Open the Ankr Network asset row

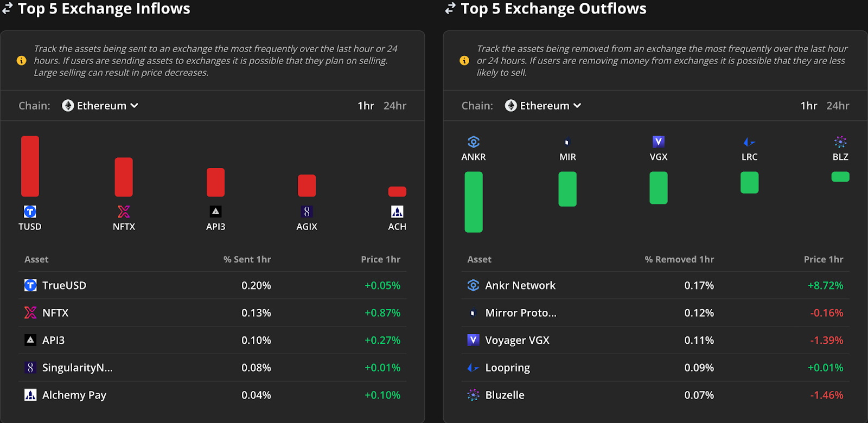(655, 285)
